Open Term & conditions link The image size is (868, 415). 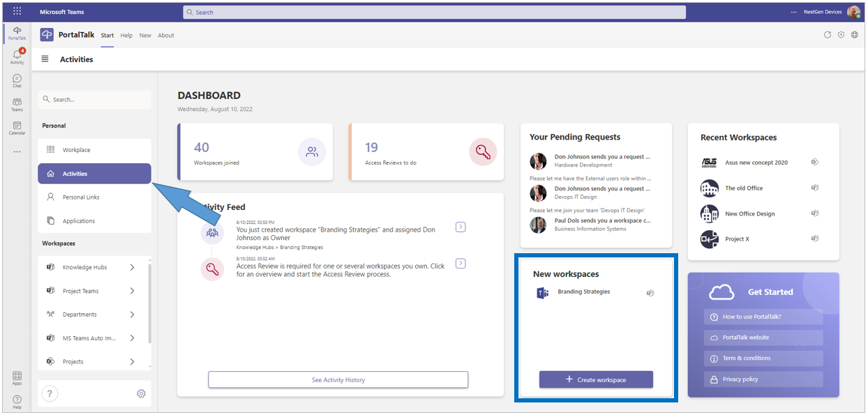763,359
